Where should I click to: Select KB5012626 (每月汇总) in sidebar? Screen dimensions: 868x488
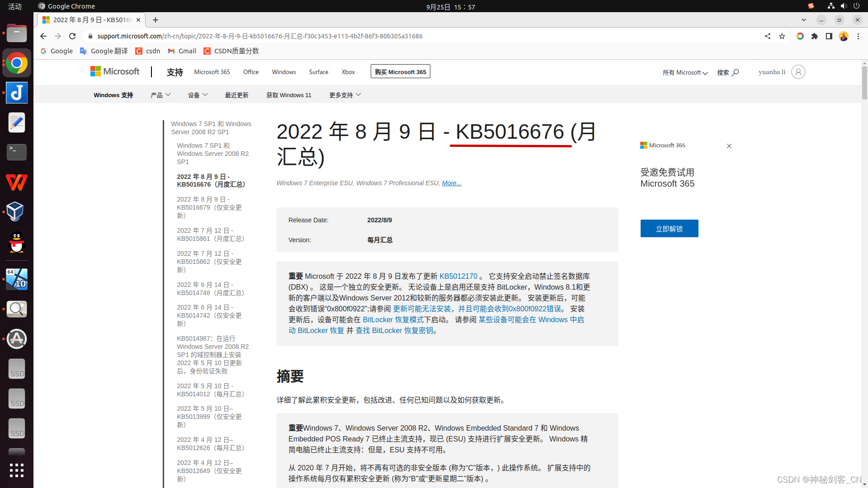pyautogui.click(x=211, y=444)
